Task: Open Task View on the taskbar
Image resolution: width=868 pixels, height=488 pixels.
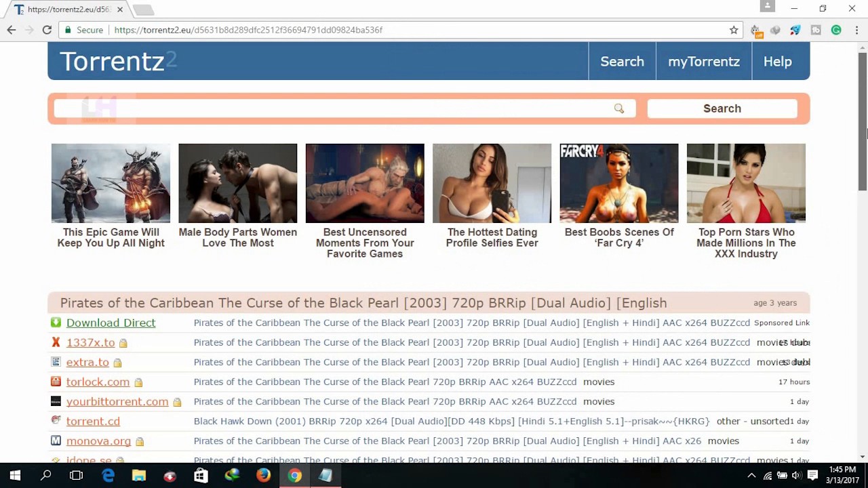Action: (77, 476)
